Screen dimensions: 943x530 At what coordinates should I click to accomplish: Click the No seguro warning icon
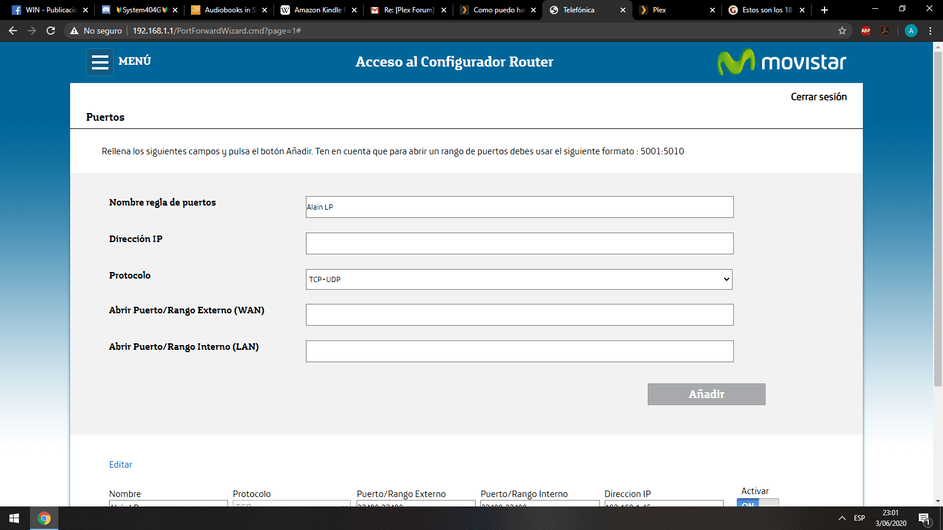(74, 31)
